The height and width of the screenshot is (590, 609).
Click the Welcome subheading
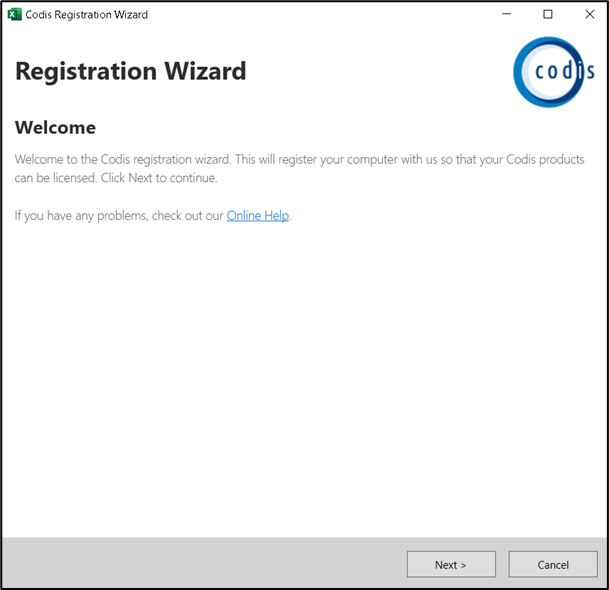coord(55,128)
